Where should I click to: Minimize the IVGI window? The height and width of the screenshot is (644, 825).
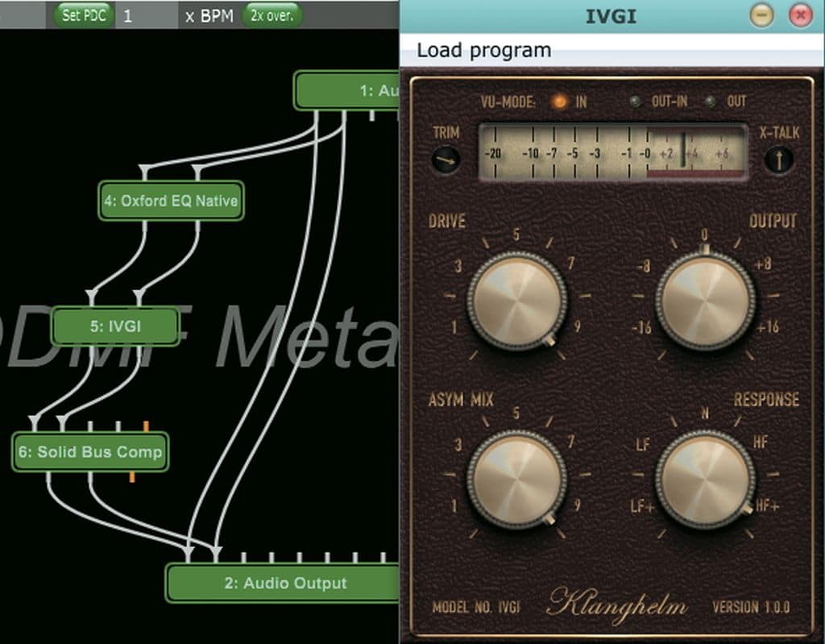(761, 15)
